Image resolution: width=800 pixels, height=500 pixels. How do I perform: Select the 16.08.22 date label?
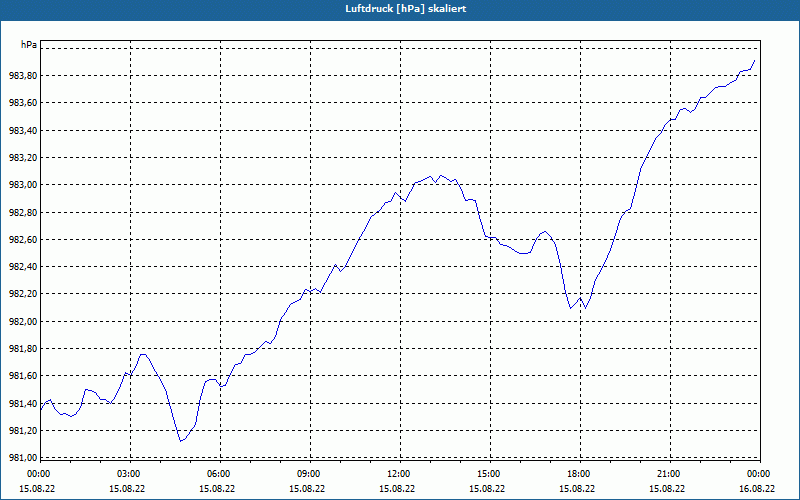tap(757, 489)
